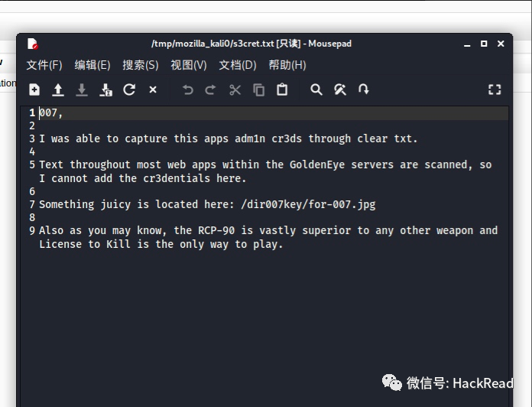Click line number 7 in gutter
The image size is (532, 407).
coord(32,204)
